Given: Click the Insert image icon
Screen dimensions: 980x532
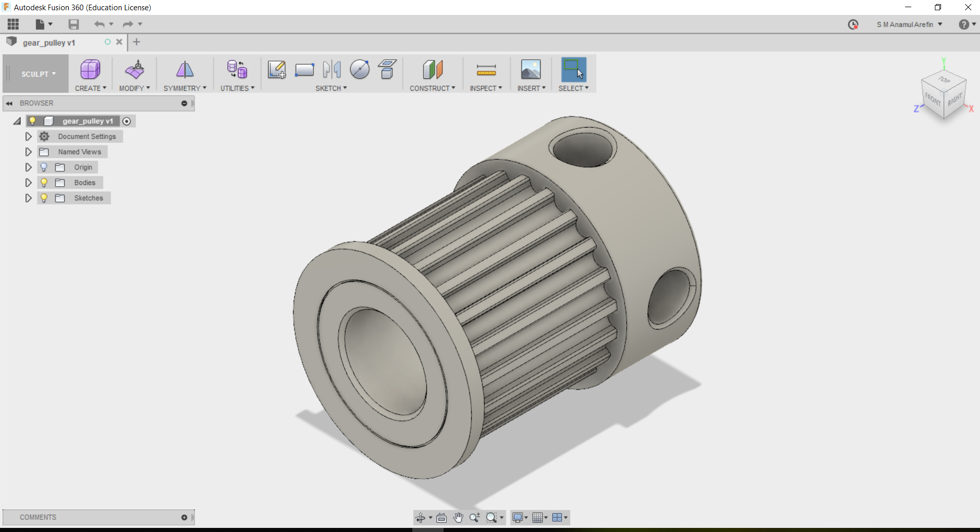Looking at the screenshot, I should (x=530, y=70).
